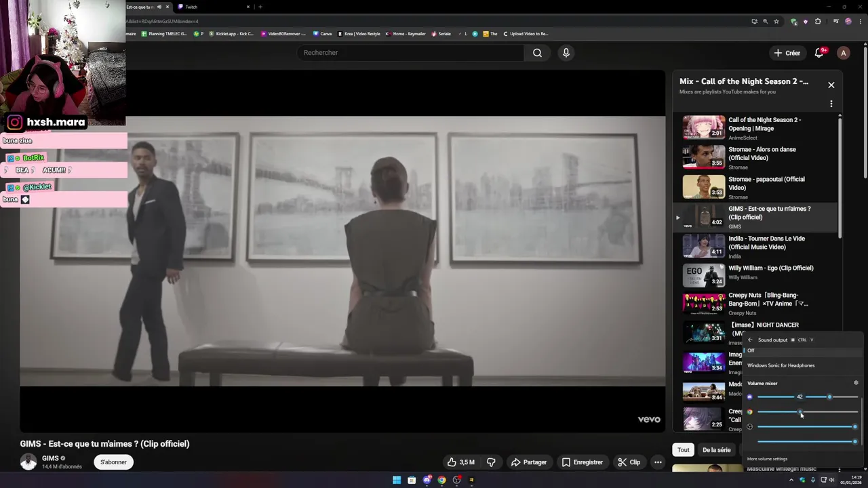
Task: Close the YouTube video tab
Action: point(167,7)
